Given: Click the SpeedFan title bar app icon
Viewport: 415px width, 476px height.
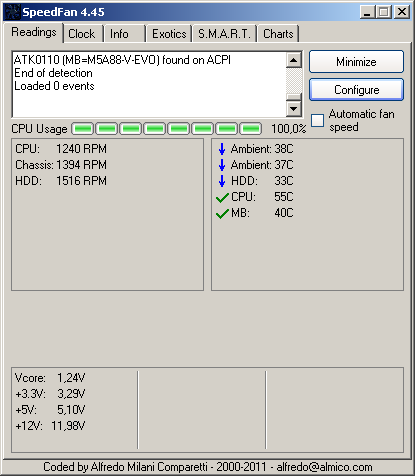Looking at the screenshot, I should pyautogui.click(x=12, y=12).
